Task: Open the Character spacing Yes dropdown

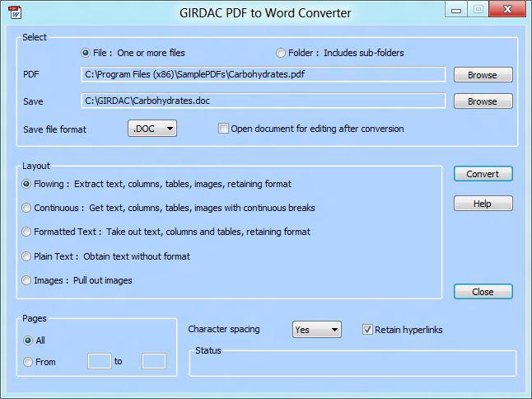Action: [317, 330]
